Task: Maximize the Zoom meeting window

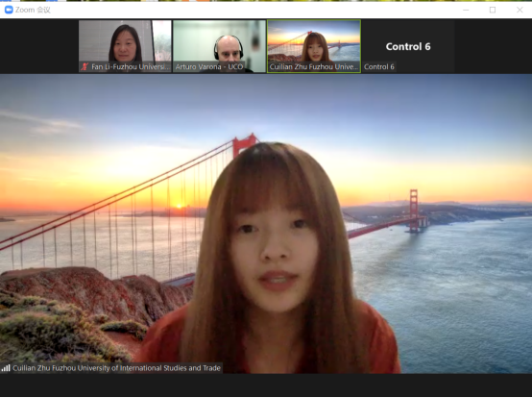Action: pos(493,10)
